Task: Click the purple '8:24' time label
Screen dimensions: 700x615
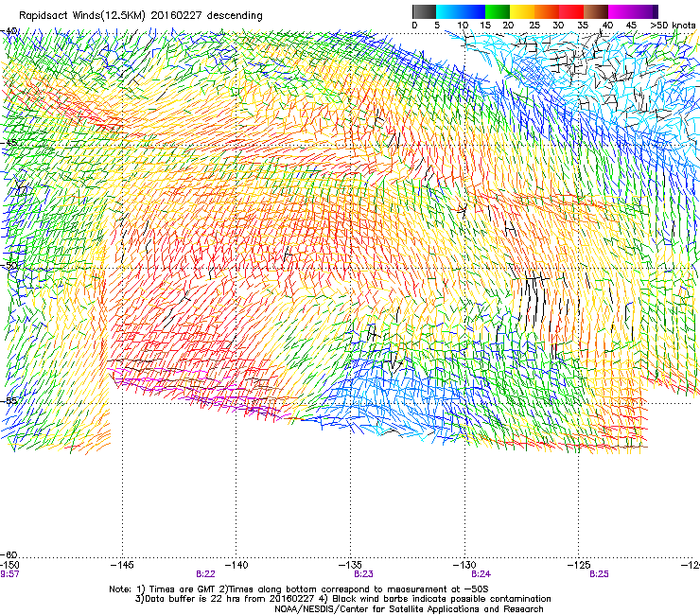Action: pos(481,574)
